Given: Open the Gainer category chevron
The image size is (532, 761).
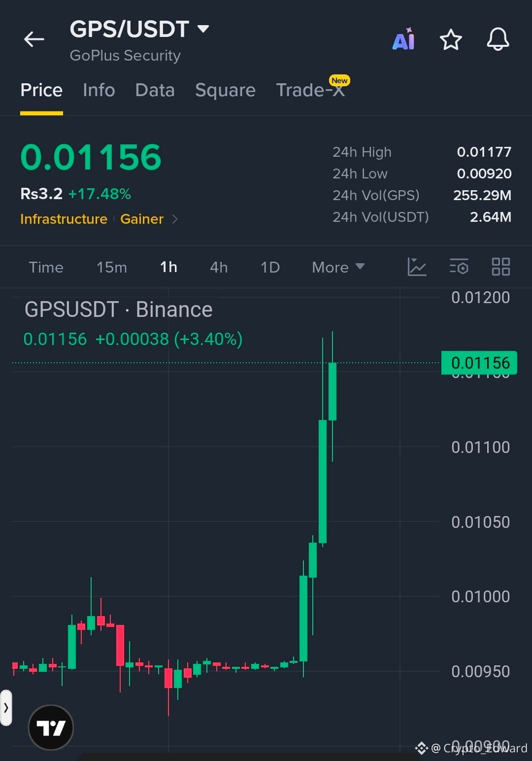Looking at the screenshot, I should 175,219.
